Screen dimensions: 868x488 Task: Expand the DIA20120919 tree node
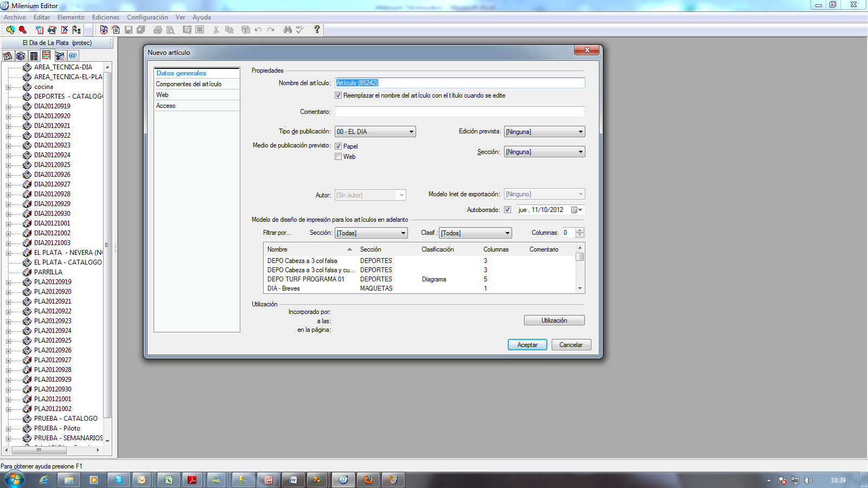[8, 106]
